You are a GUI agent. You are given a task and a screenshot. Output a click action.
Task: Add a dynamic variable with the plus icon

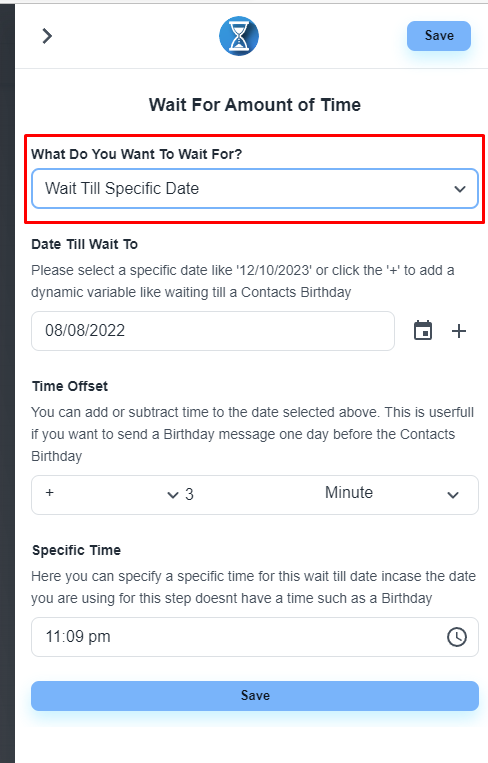coord(459,331)
